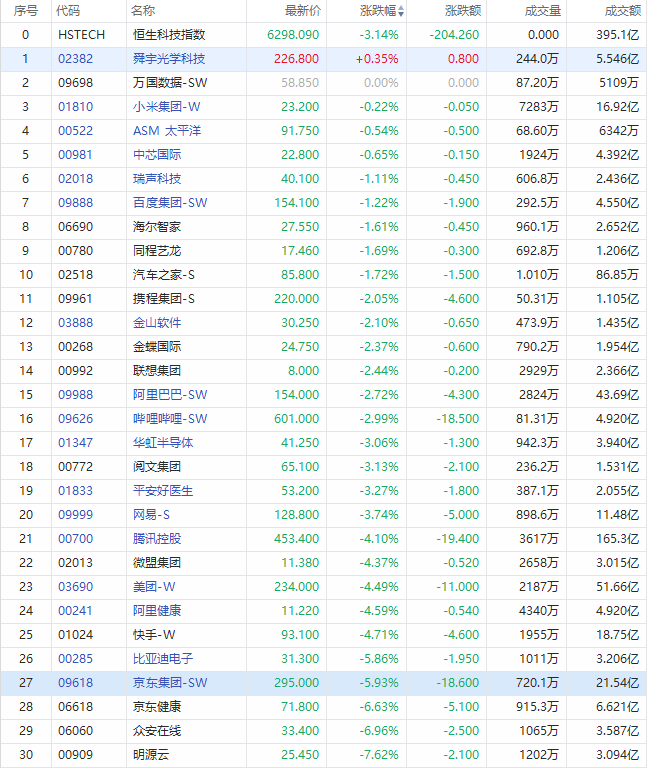This screenshot has height=768, width=647.
Task: Click the 名称 column header
Action: pos(143,11)
